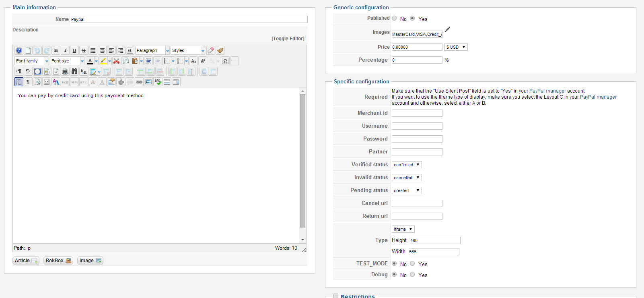644x298 pixels.
Task: Set Published to Yes
Action: (412, 18)
